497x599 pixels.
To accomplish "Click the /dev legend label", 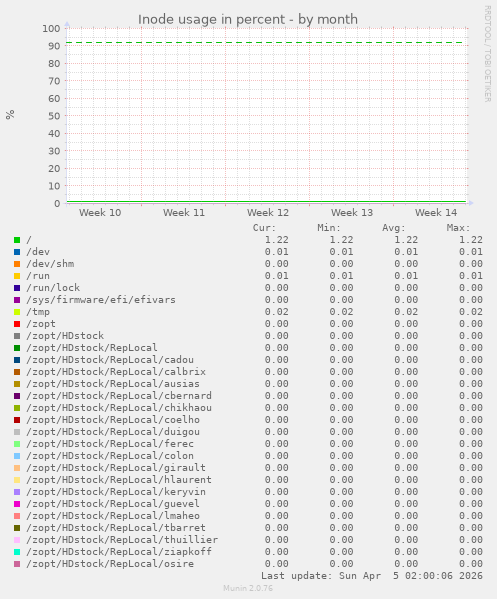I will click(x=38, y=252).
